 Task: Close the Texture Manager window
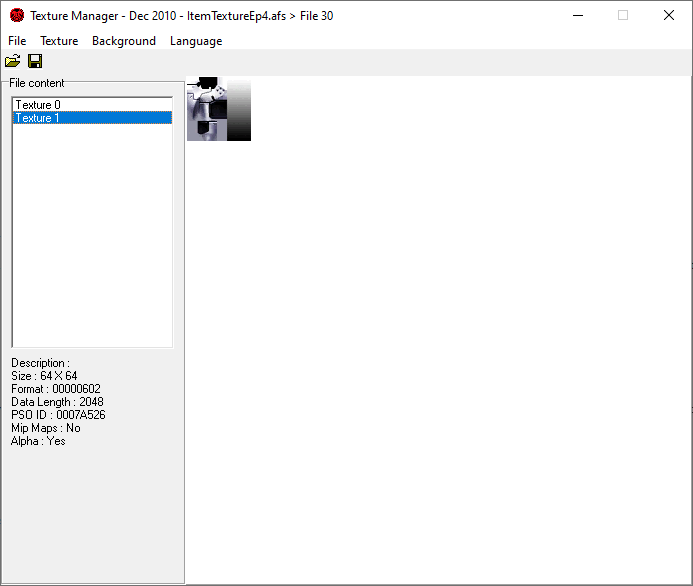pos(669,15)
